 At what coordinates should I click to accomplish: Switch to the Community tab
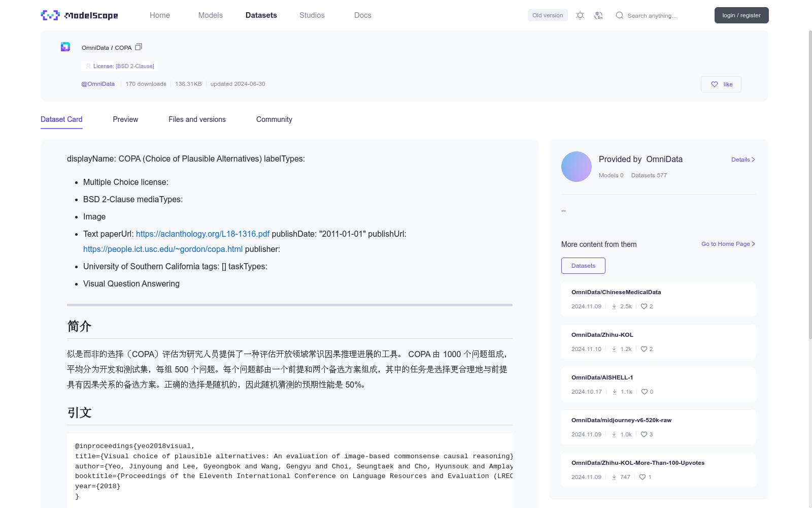[x=274, y=119]
